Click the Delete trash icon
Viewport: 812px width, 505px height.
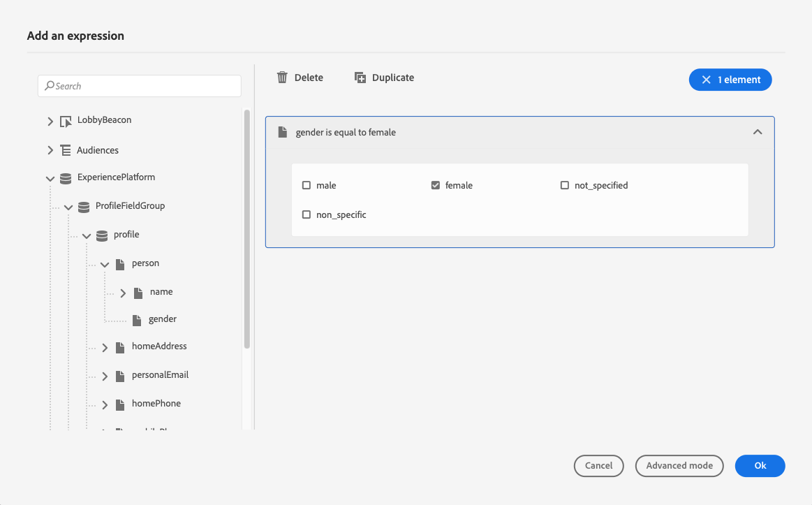[x=282, y=78]
